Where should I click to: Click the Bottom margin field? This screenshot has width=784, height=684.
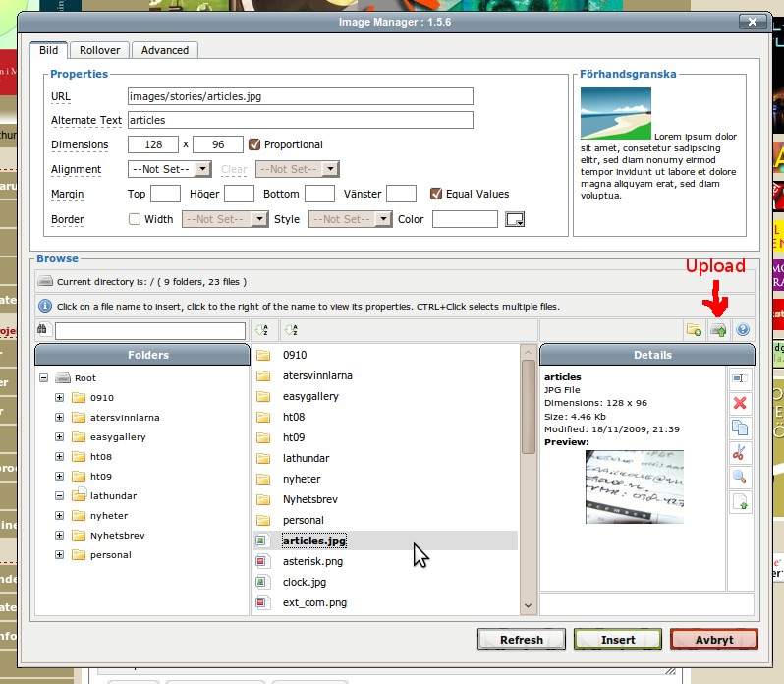point(319,194)
